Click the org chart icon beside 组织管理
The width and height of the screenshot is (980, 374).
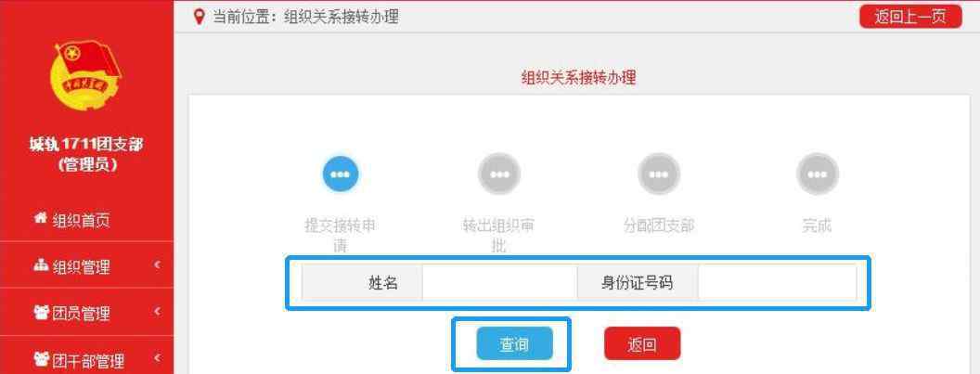pos(41,265)
